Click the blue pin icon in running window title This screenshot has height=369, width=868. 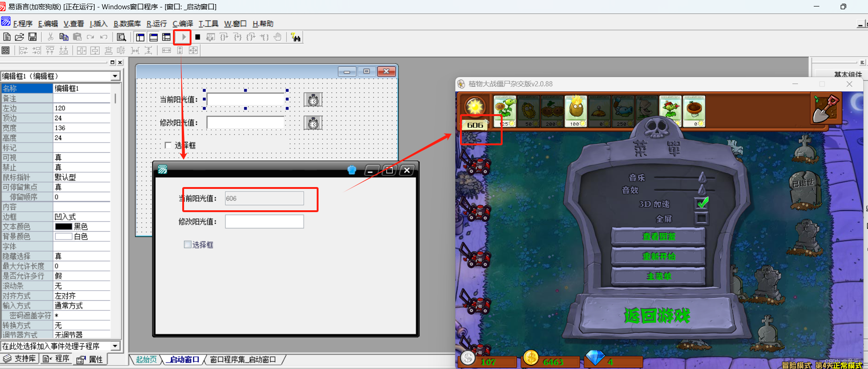click(x=351, y=170)
